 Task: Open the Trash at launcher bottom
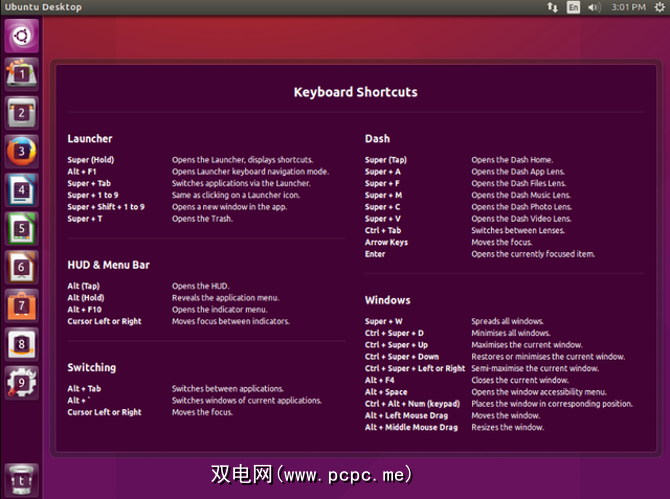pyautogui.click(x=22, y=479)
